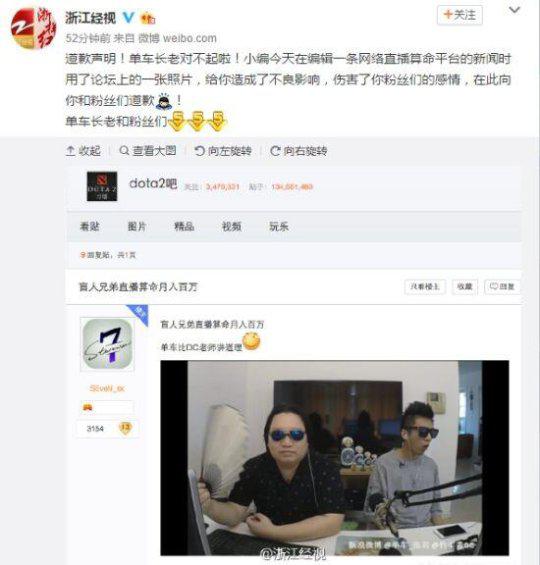Switch to the 视频 tab
Image resolution: width=540 pixels, height=565 pixels.
pyautogui.click(x=232, y=226)
